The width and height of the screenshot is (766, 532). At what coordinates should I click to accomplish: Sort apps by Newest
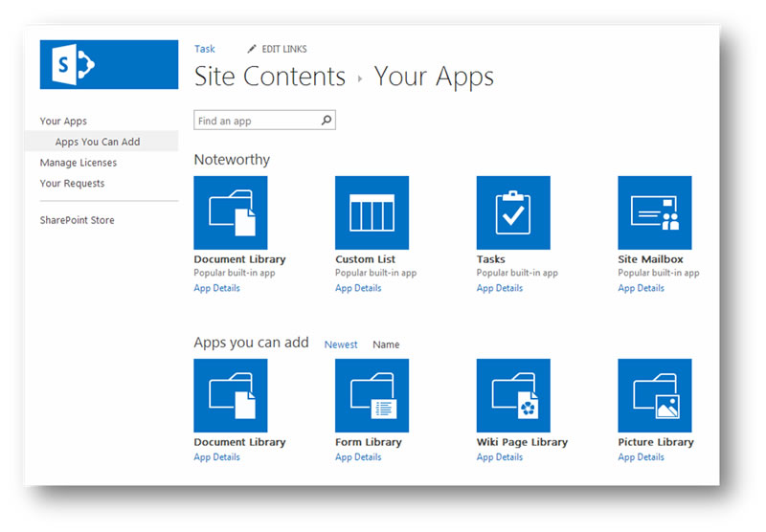coord(341,344)
